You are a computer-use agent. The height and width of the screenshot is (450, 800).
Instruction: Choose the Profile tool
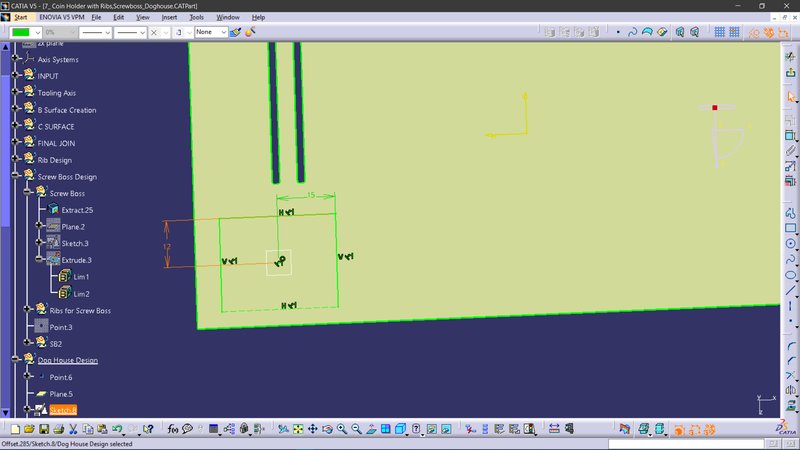[790, 213]
